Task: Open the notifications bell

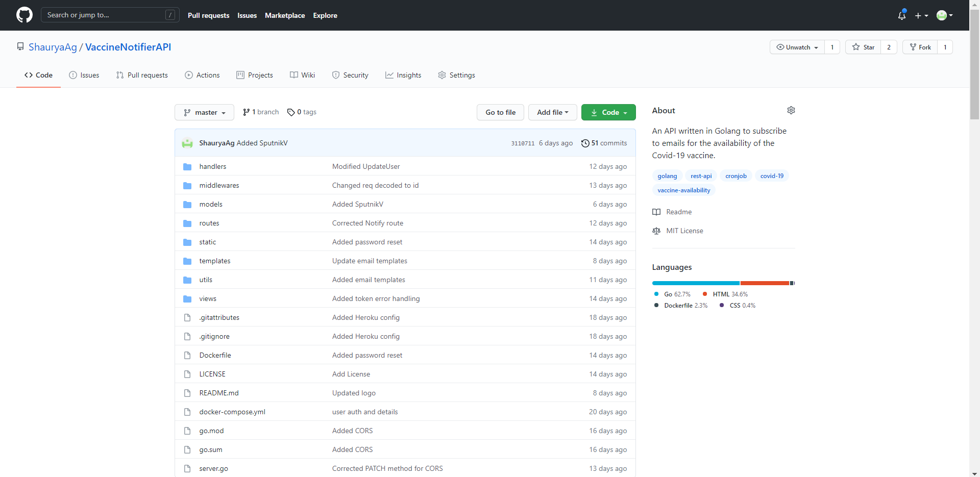Action: (x=902, y=15)
